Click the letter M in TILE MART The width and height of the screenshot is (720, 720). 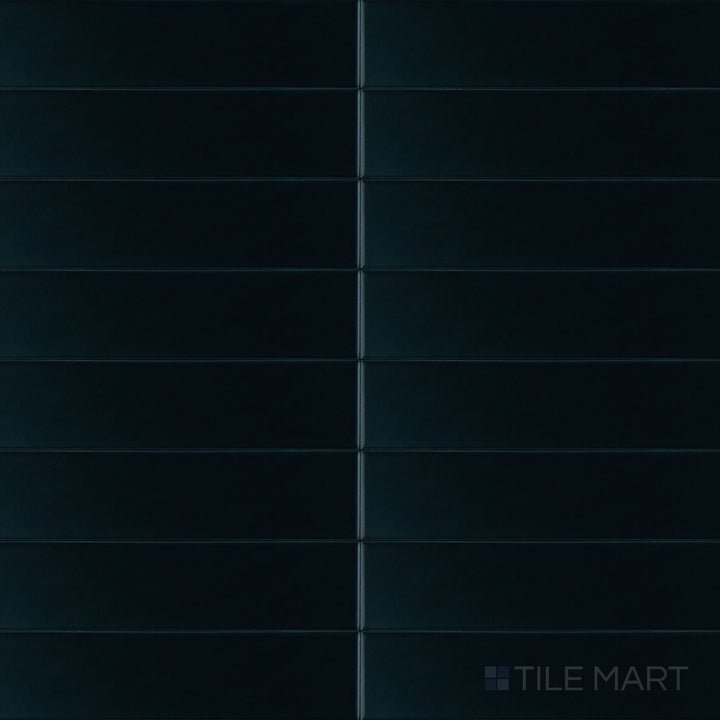click(607, 678)
